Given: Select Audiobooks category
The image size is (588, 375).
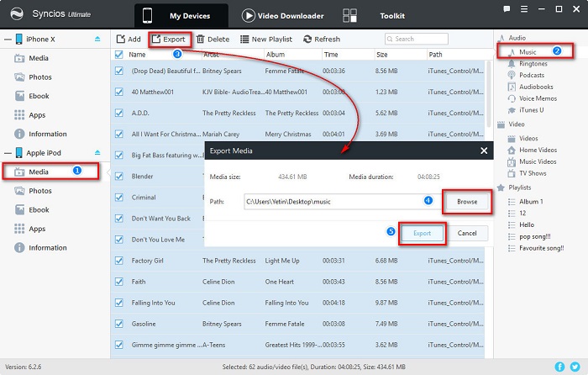Looking at the screenshot, I should 536,87.
